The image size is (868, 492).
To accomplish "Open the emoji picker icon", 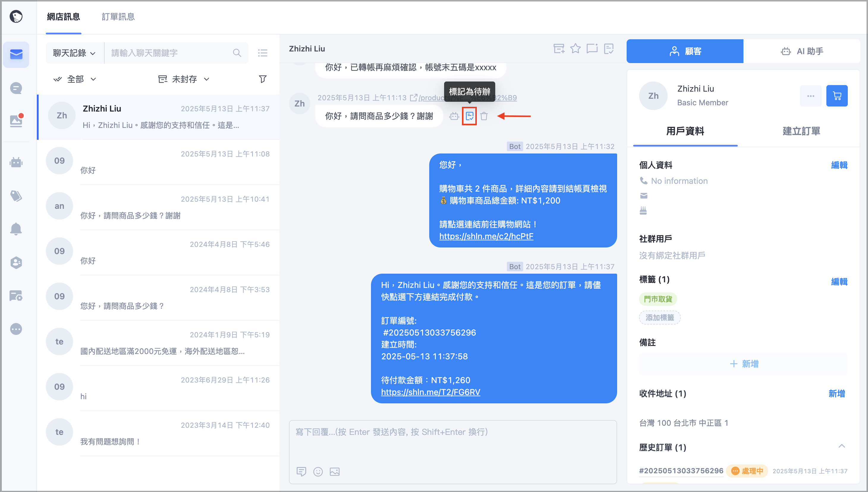I will 318,471.
